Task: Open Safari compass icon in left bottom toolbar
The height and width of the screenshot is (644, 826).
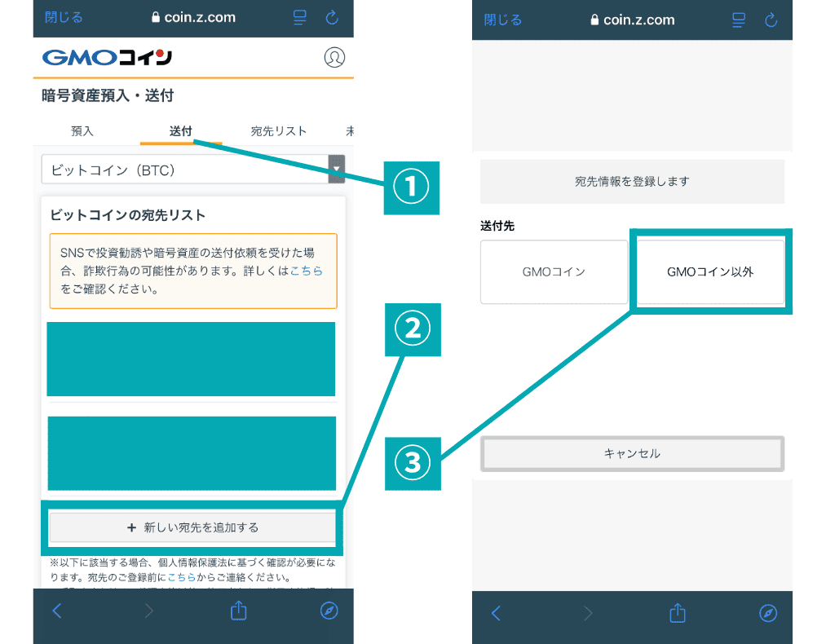Action: (329, 611)
